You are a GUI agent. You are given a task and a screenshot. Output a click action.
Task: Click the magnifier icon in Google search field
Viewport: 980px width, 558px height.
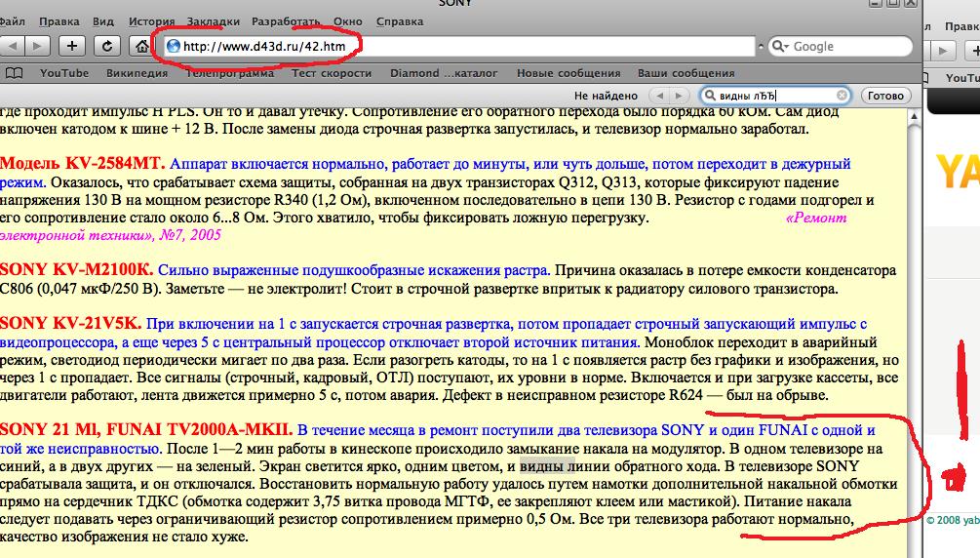[x=779, y=46]
